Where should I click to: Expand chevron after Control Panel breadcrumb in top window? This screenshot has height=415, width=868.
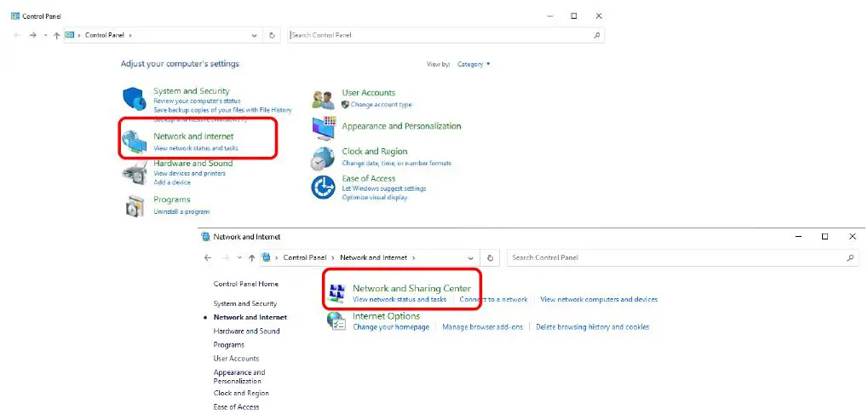tap(130, 35)
